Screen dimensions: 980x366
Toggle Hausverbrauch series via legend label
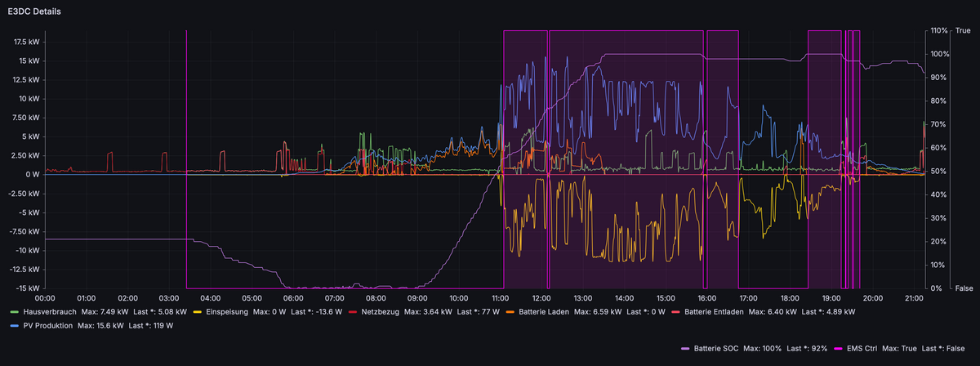pyautogui.click(x=51, y=312)
